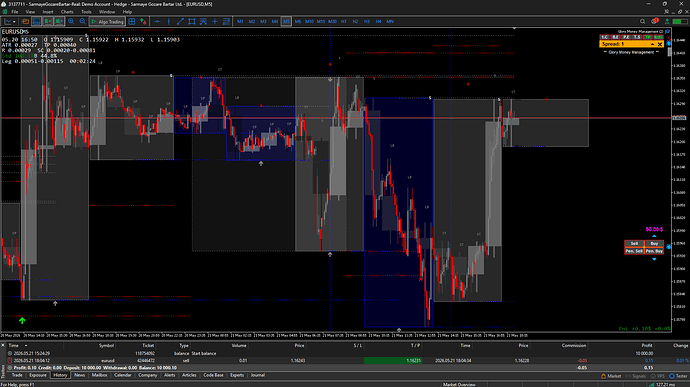Image resolution: width=690 pixels, height=387 pixels.
Task: Switch chart to H1 timeframe
Action: tap(344, 21)
